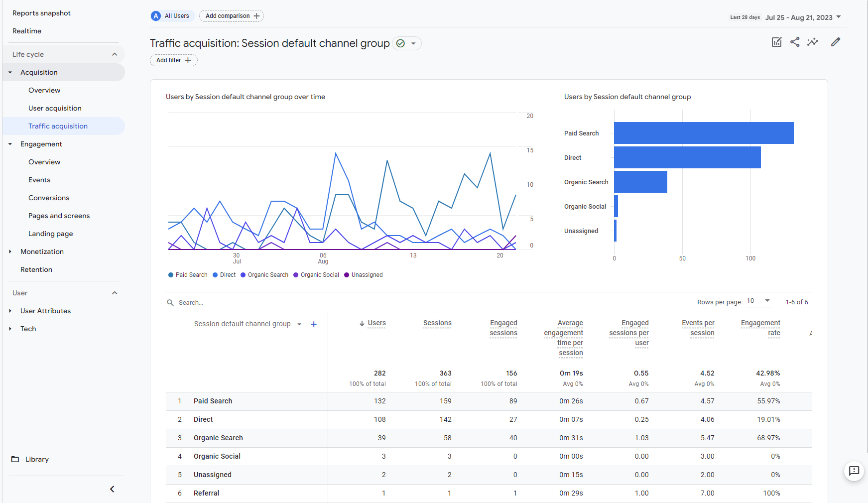
Task: Open the Conversions report
Action: [49, 198]
